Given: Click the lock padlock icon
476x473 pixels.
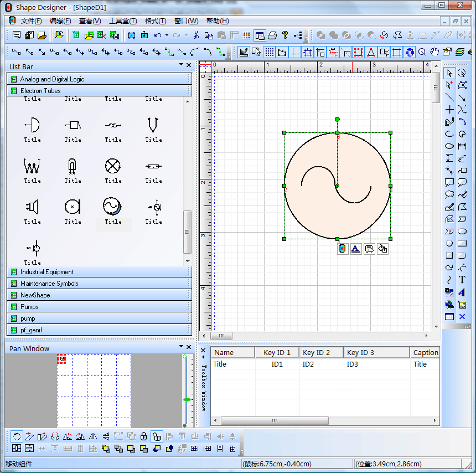Looking at the screenshot, I should (144, 436).
